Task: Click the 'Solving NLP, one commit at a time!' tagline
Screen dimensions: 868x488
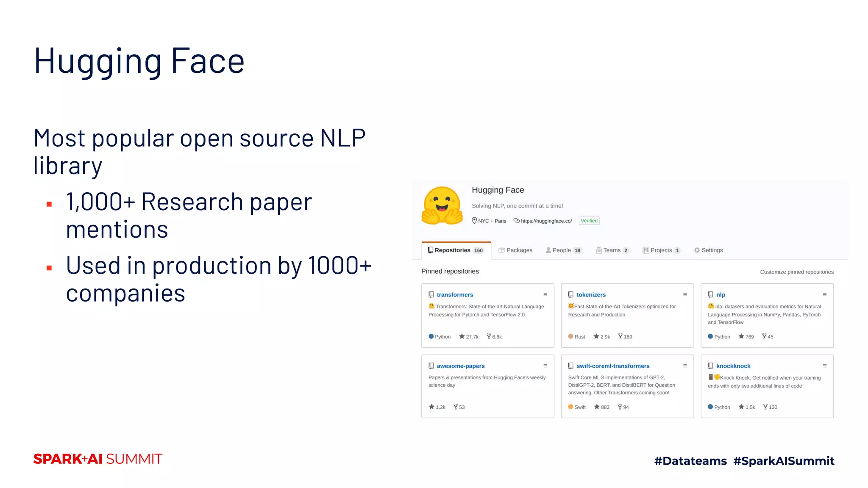Action: point(517,206)
